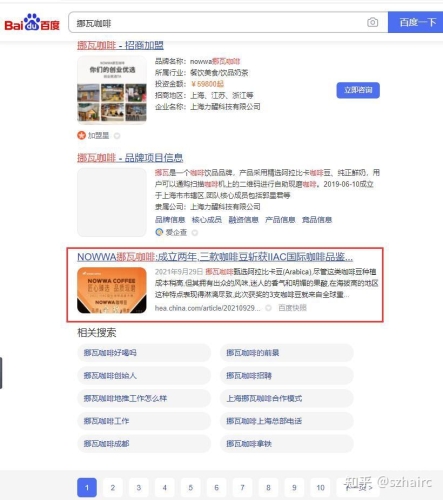Select related search 挪瓦咖啡创始人

point(144,376)
